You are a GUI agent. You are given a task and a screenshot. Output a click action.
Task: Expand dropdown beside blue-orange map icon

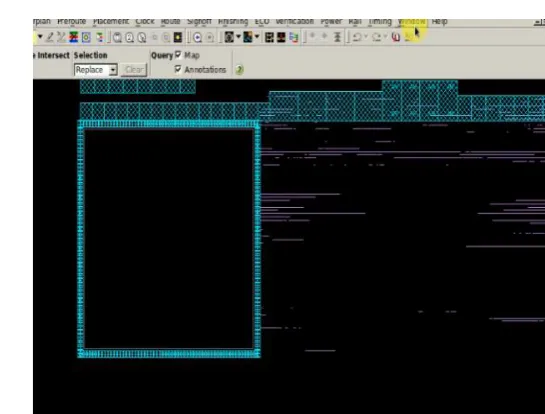click(257, 36)
